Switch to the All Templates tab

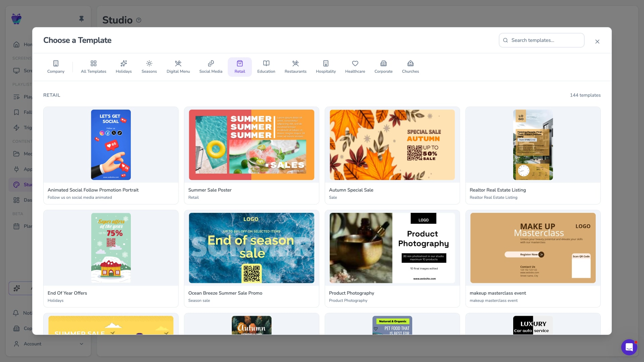coord(94,67)
